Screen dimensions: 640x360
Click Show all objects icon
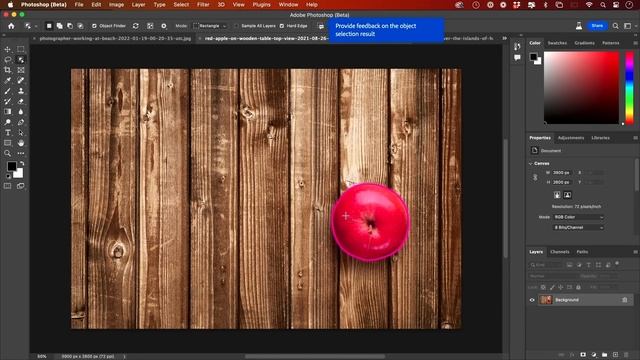point(150,26)
